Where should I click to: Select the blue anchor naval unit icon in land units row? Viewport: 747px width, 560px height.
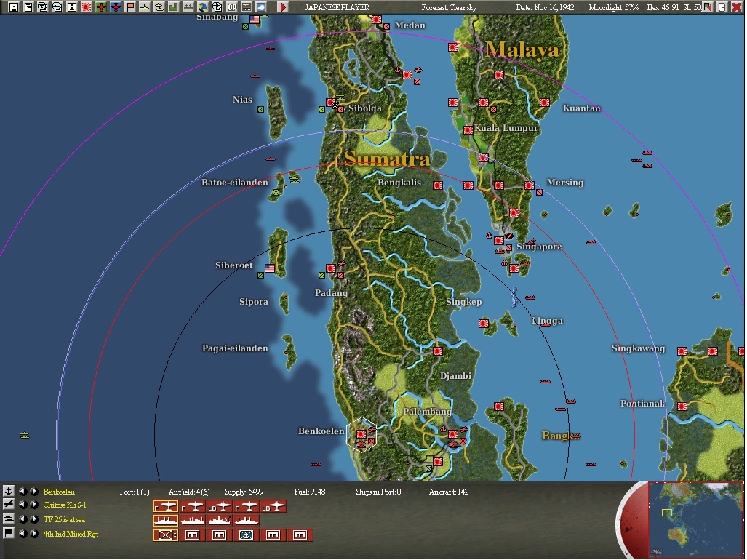point(246,535)
